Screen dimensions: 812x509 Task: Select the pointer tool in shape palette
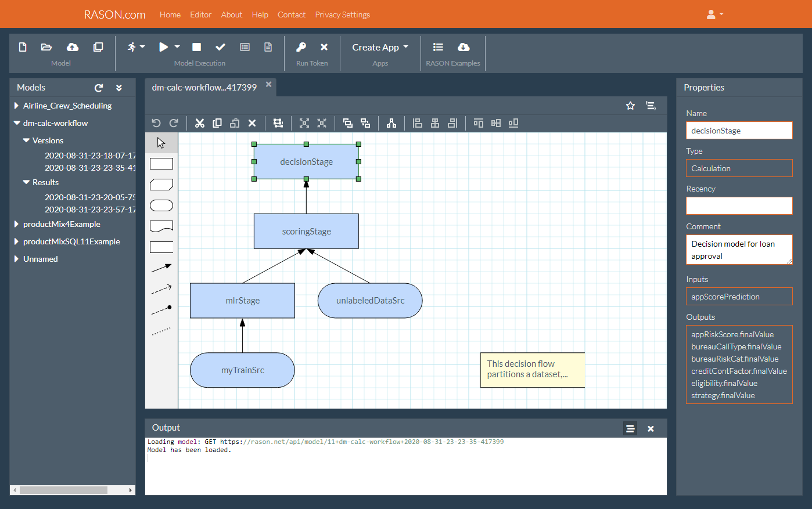click(161, 143)
